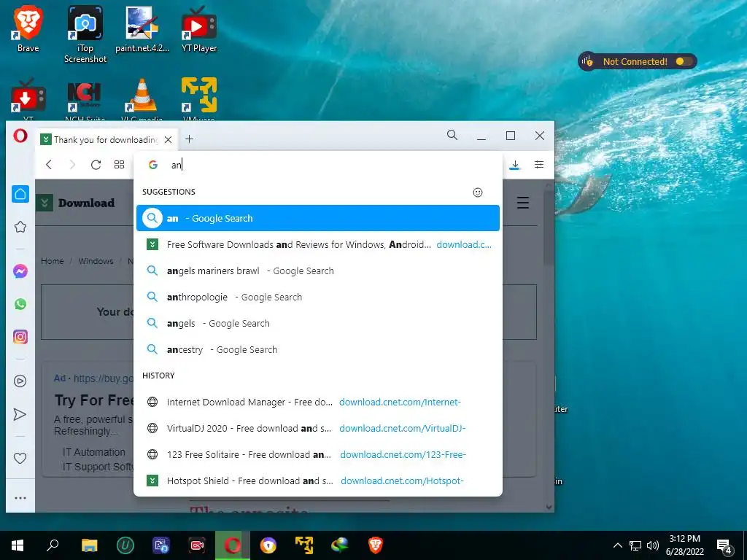Open Messenger in the sidebar
Screen dimensions: 747x560
click(x=20, y=271)
